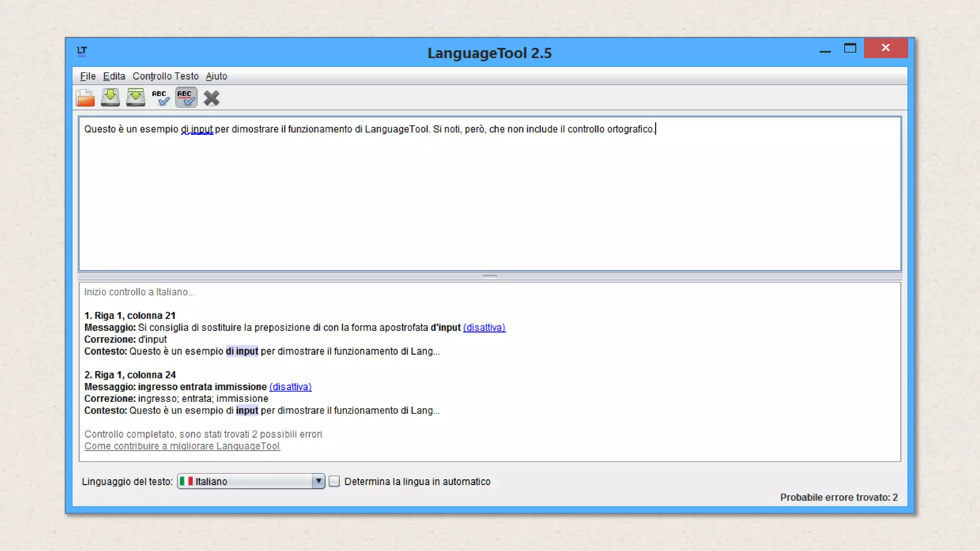Expand the Linguaggio del testo arrow
980x551 pixels.
(x=318, y=481)
